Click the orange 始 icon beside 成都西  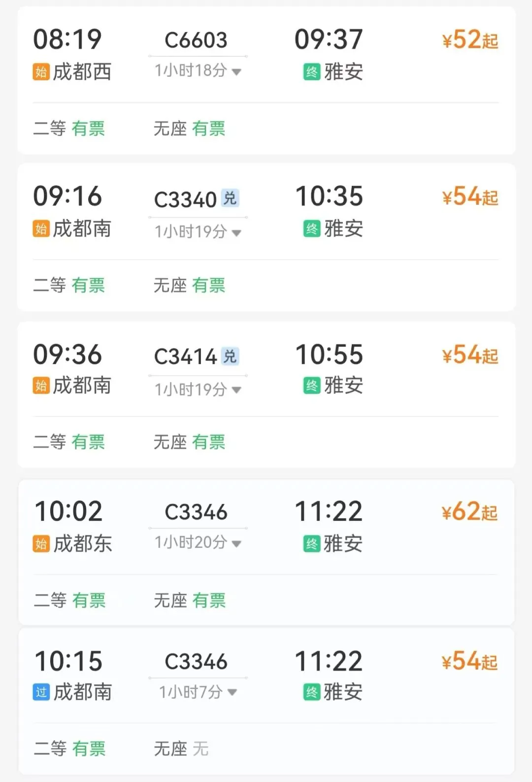[41, 72]
